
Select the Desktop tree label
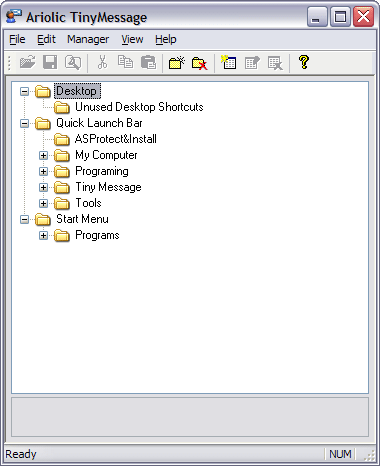click(x=77, y=91)
